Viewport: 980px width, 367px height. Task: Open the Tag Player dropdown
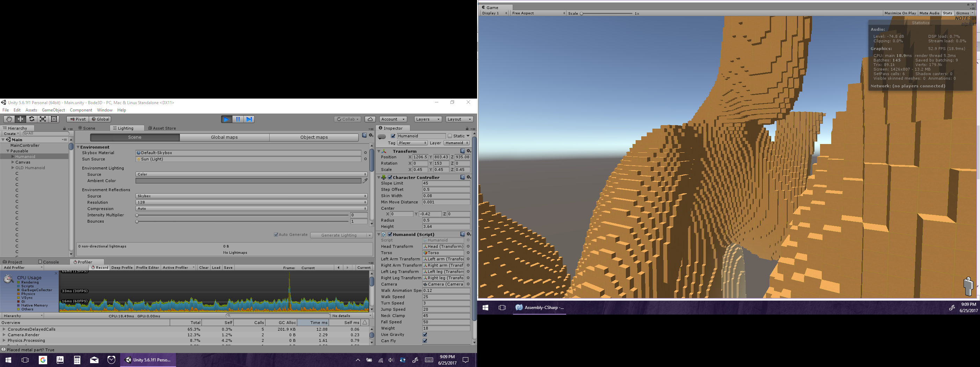tap(412, 143)
